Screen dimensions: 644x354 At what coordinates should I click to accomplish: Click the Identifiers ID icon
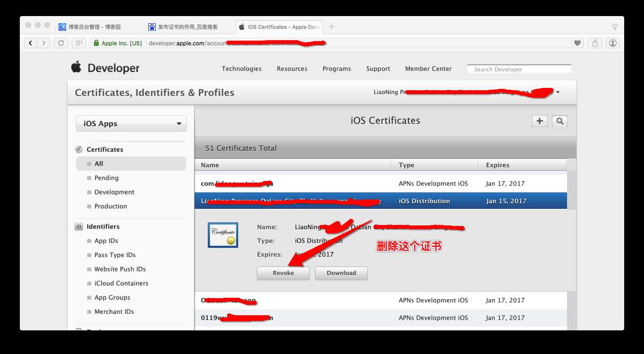[79, 227]
